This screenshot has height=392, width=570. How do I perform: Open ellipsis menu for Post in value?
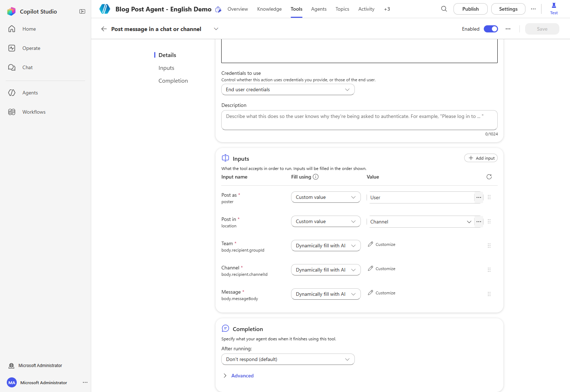pos(479,222)
